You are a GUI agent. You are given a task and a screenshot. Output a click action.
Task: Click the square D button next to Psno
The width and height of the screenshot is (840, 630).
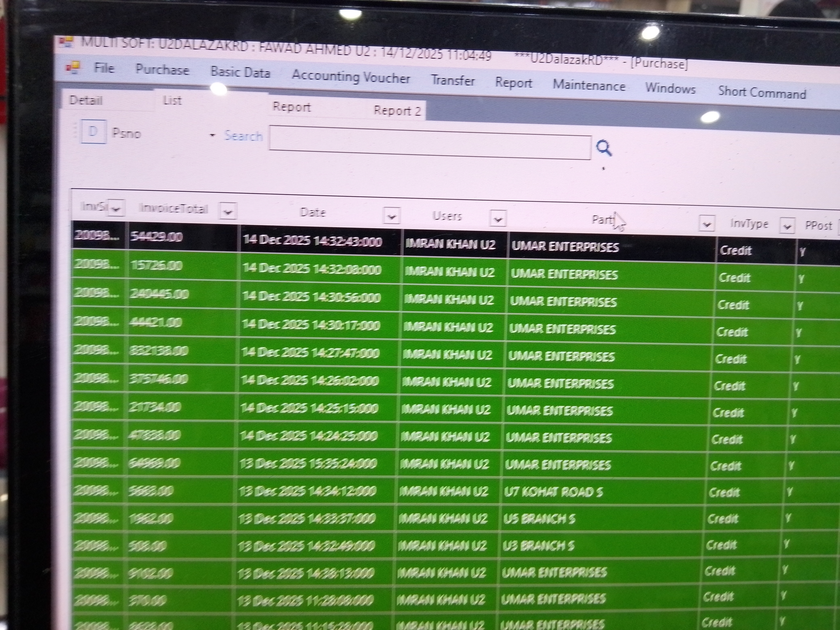(93, 132)
